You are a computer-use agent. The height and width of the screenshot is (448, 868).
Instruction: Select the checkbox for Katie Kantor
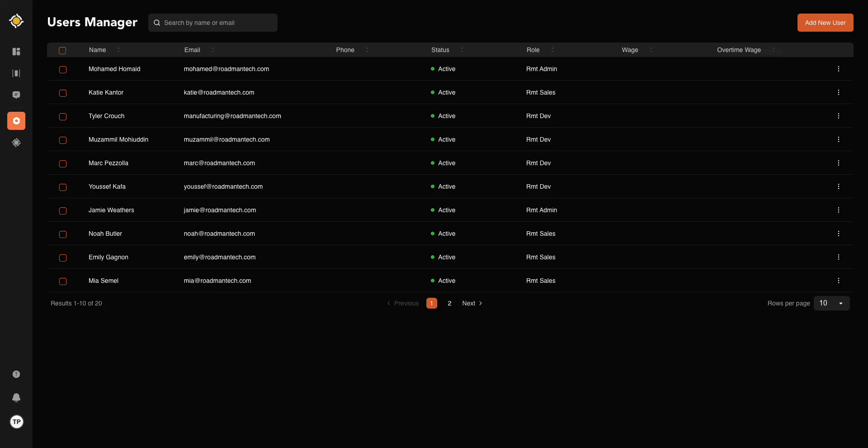(63, 93)
